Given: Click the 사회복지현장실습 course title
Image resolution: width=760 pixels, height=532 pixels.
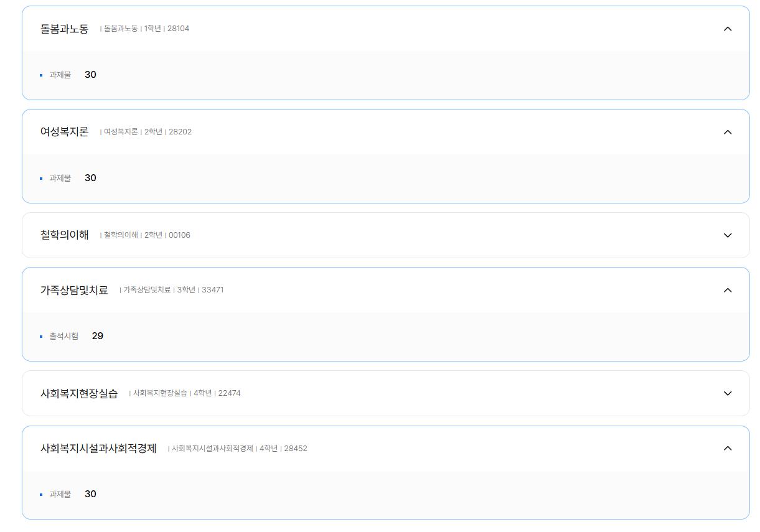Looking at the screenshot, I should tap(79, 393).
